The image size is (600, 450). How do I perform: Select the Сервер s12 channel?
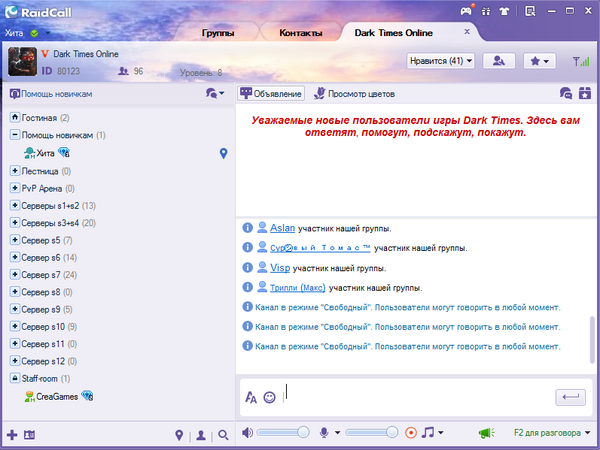point(49,361)
